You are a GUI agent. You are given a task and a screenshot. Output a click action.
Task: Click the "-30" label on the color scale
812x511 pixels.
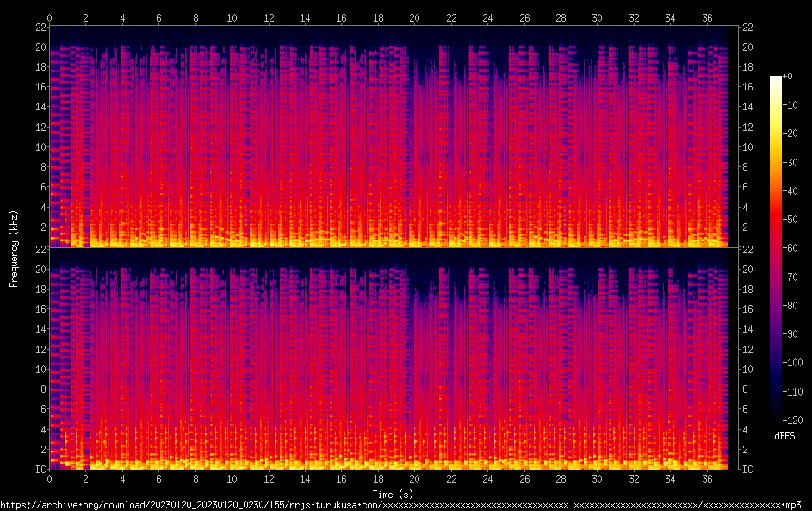(788, 162)
